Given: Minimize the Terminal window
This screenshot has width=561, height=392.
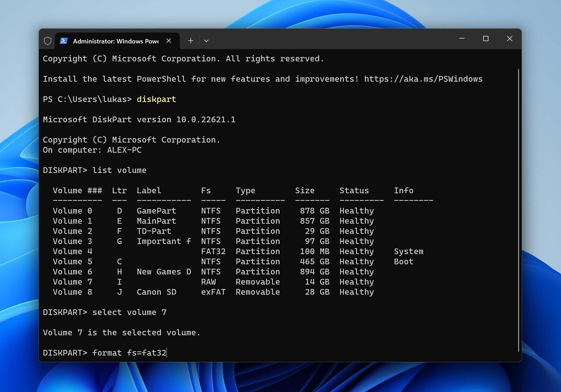Looking at the screenshot, I should click(x=462, y=38).
